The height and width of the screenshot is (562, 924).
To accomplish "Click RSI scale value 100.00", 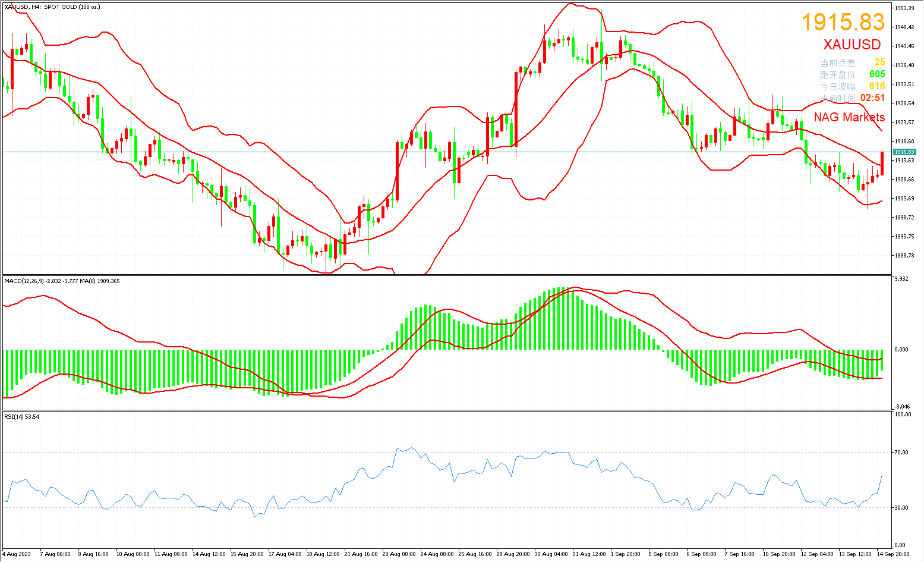I will 903,415.
